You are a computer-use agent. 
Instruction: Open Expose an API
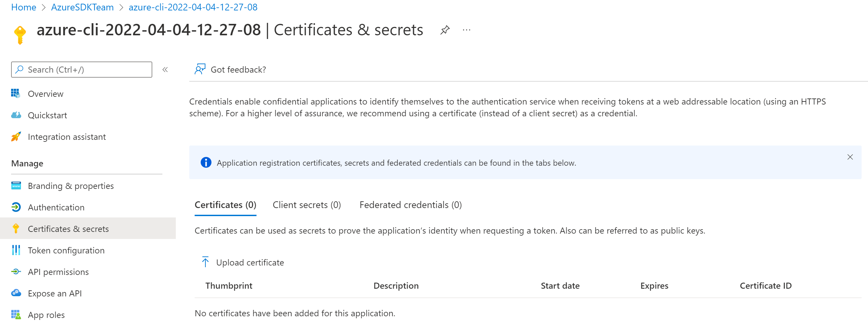54,293
